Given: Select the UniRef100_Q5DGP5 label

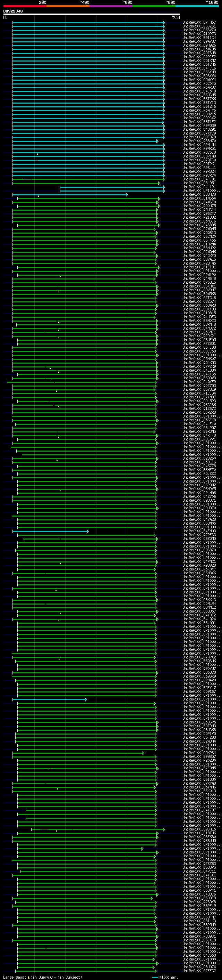Looking at the screenshot, I should 199,722.
